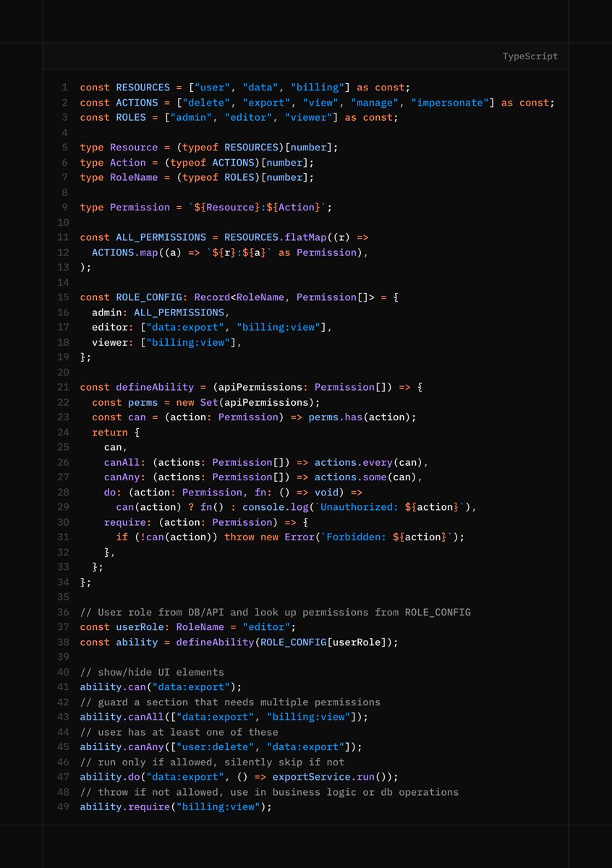Click perms.has on line 23
The height and width of the screenshot is (868, 612).
coord(336,417)
